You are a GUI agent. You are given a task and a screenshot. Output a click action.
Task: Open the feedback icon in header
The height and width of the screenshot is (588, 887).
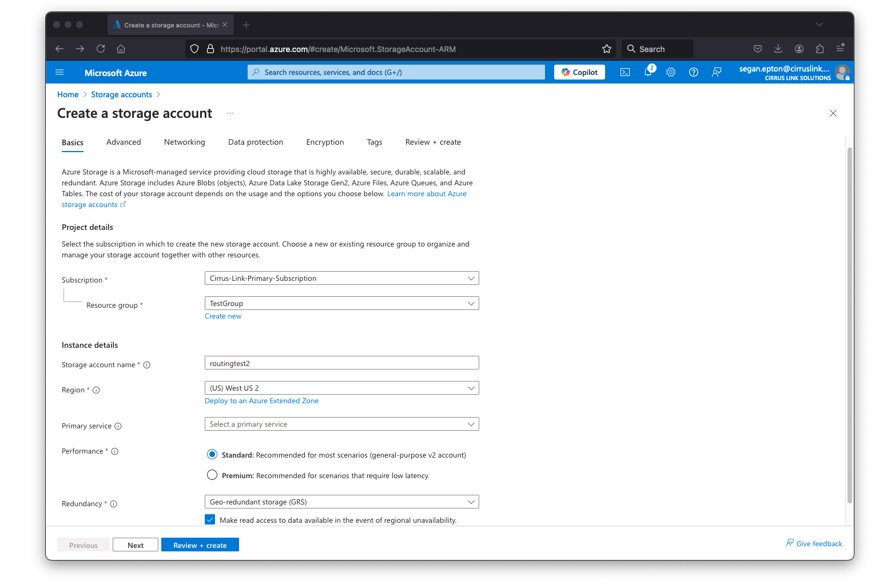(716, 73)
